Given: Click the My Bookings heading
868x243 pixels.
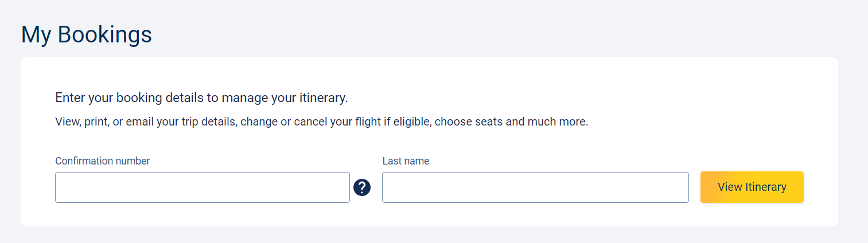Looking at the screenshot, I should [x=87, y=34].
